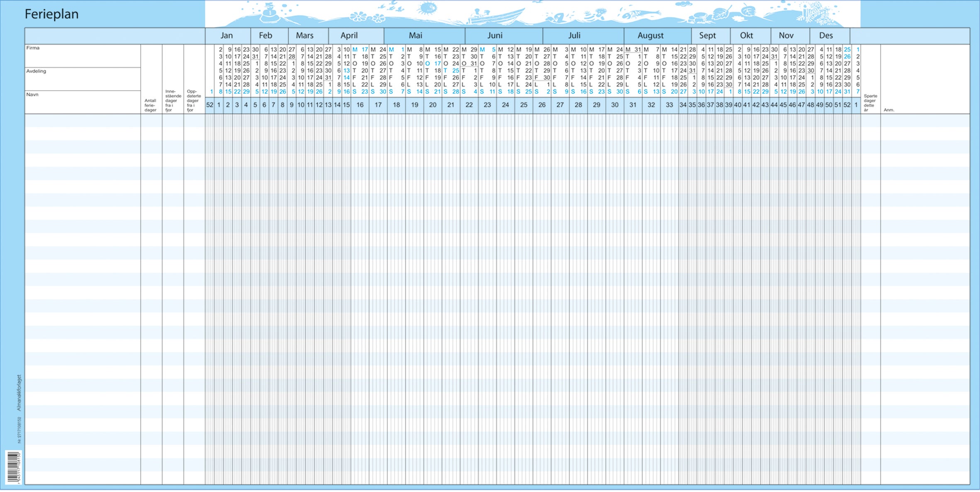This screenshot has height=492, width=980.
Task: Select the sun illustration at the top
Action: click(x=427, y=9)
